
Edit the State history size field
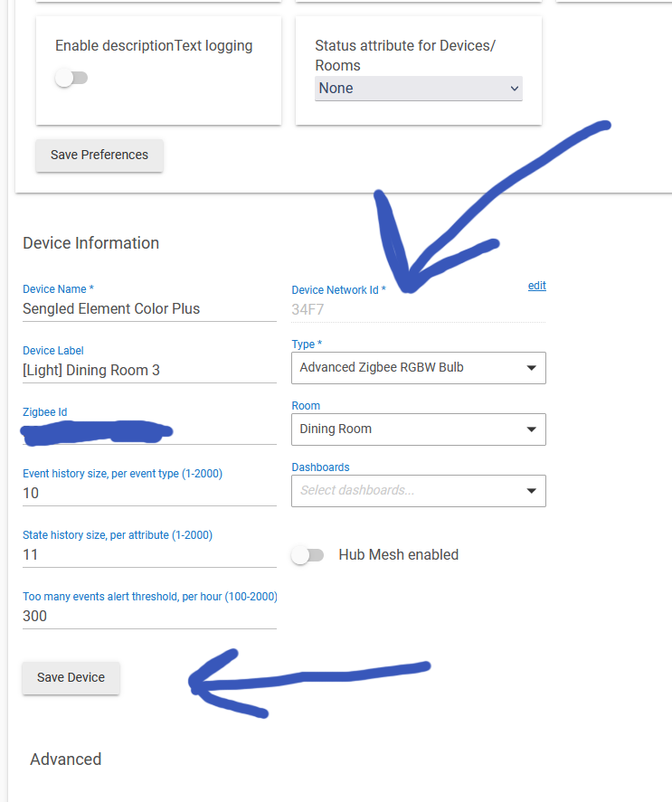[x=149, y=555]
